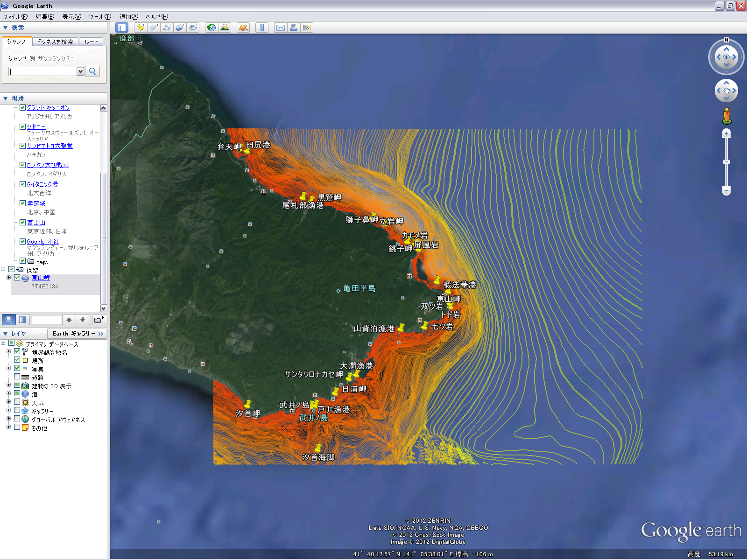The height and width of the screenshot is (560, 747).
Task: Click the zoom slider handle
Action: 726,162
